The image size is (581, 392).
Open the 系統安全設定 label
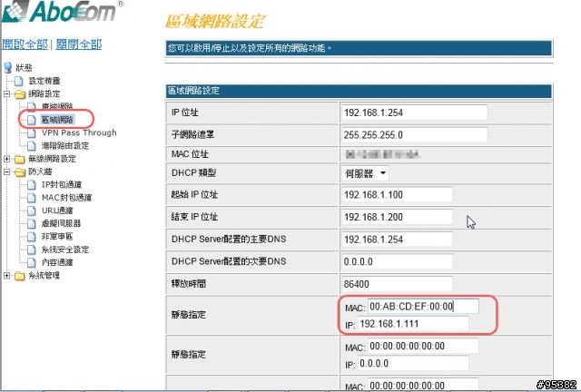(x=65, y=250)
